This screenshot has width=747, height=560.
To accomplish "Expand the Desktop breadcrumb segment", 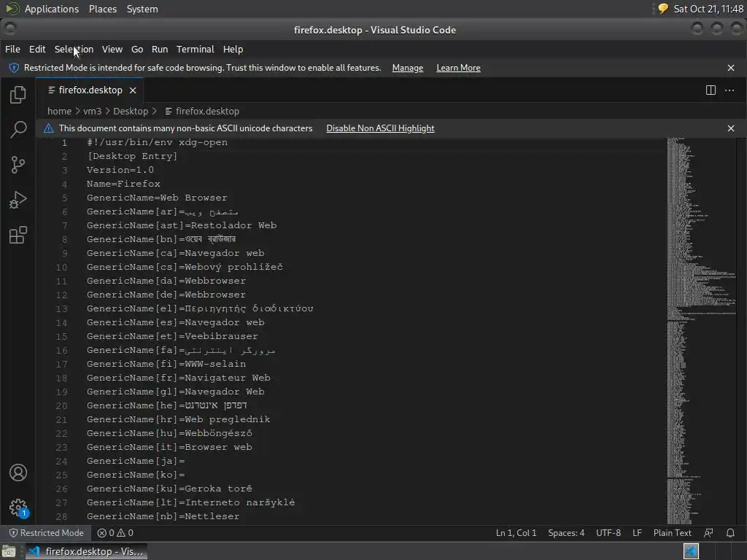I will [131, 111].
